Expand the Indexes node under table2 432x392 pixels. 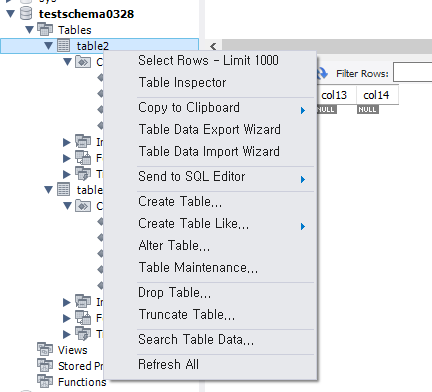pos(67,142)
